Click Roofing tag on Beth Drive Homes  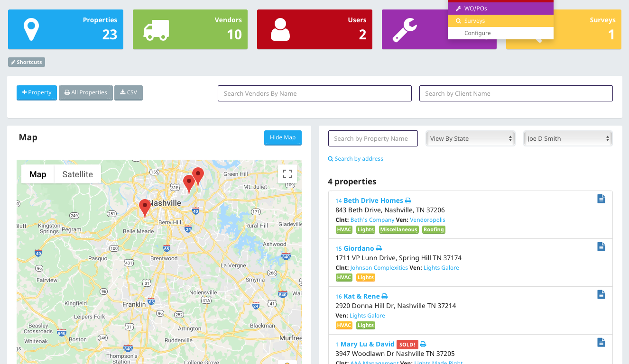click(x=434, y=229)
